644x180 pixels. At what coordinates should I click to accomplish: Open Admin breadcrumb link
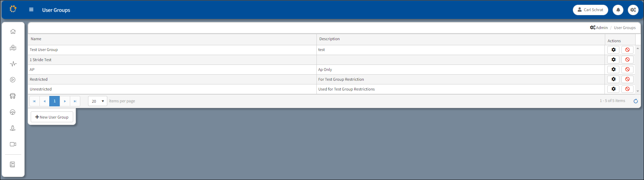(599, 28)
